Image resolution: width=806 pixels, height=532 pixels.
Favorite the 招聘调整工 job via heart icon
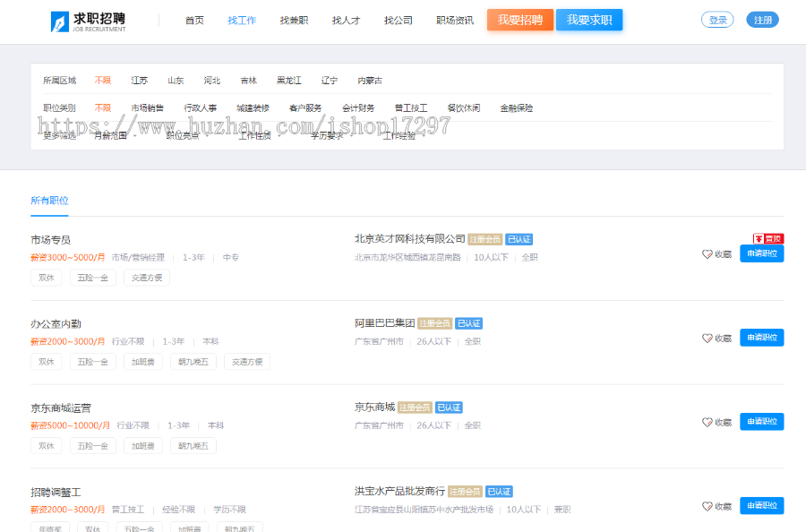pyautogui.click(x=707, y=506)
